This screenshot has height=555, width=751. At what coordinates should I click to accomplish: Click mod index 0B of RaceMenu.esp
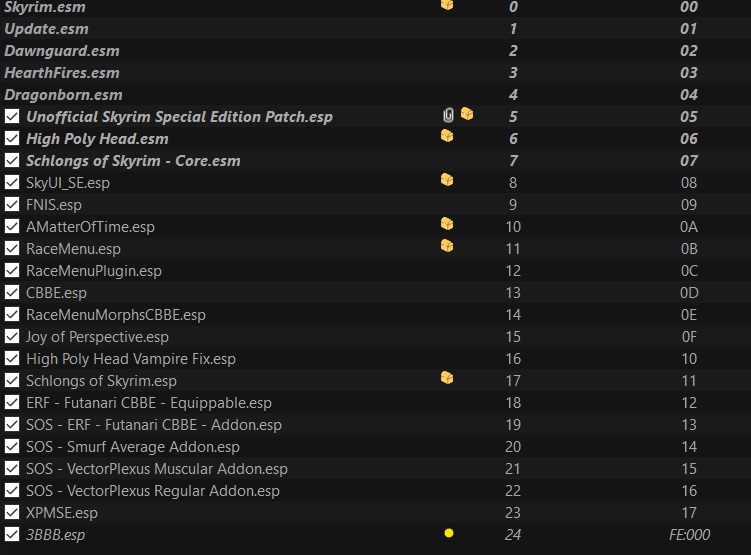[689, 249]
